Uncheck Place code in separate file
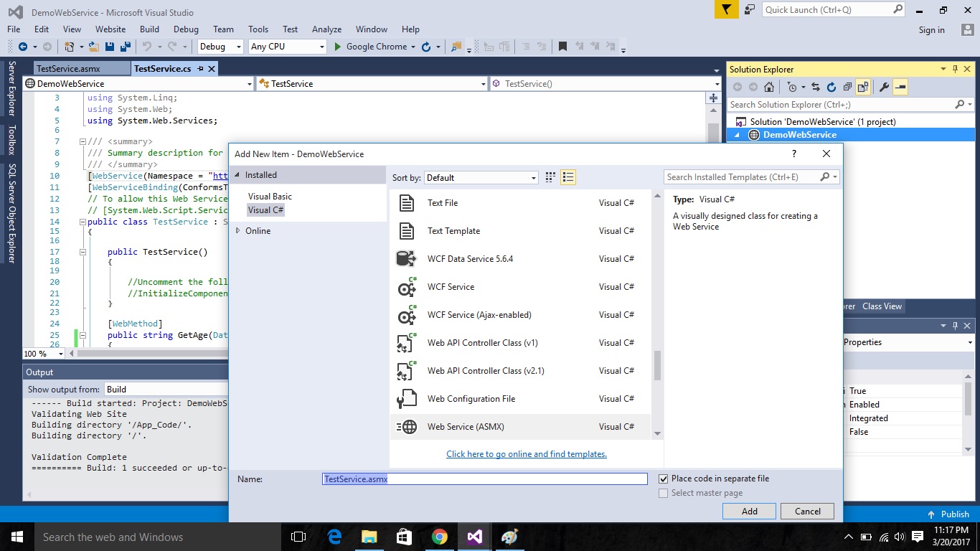Viewport: 980px width, 551px height. (663, 479)
